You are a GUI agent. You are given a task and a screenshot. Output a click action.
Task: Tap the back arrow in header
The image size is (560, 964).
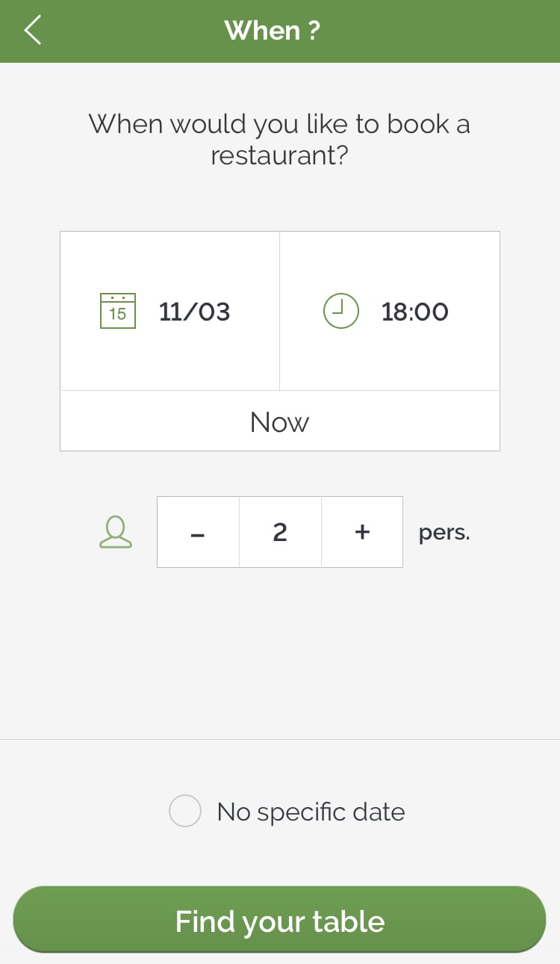pos(34,31)
